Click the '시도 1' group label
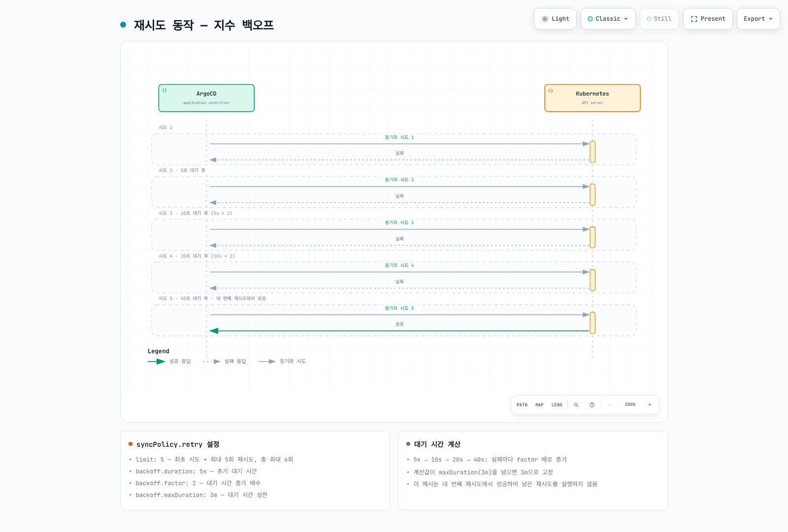 point(165,128)
